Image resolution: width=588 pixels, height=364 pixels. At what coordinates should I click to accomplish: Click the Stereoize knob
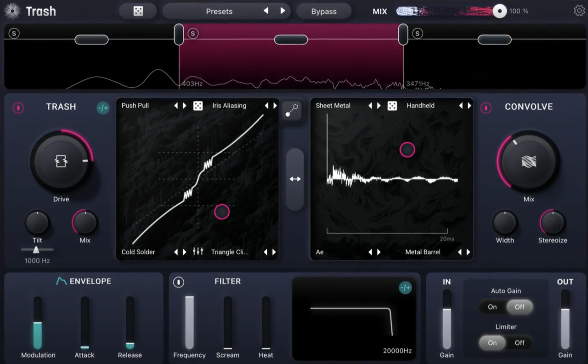pos(553,223)
